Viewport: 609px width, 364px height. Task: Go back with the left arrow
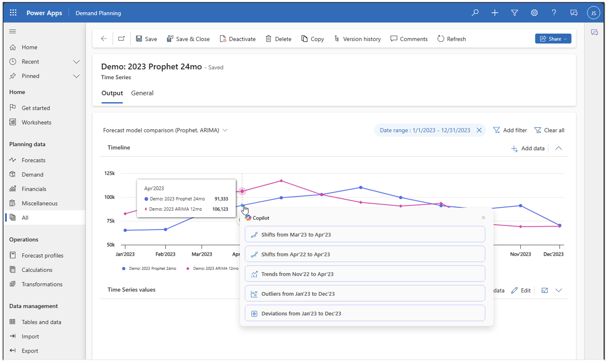[x=104, y=39]
